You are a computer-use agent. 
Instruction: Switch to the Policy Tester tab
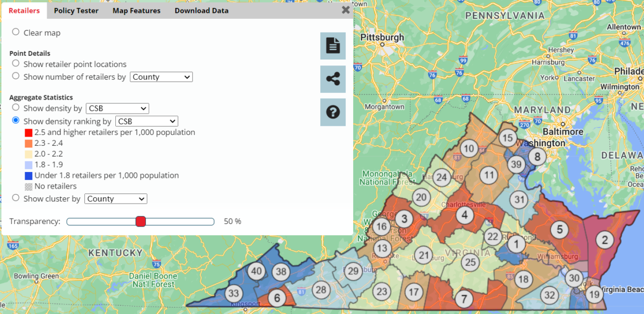point(76,10)
